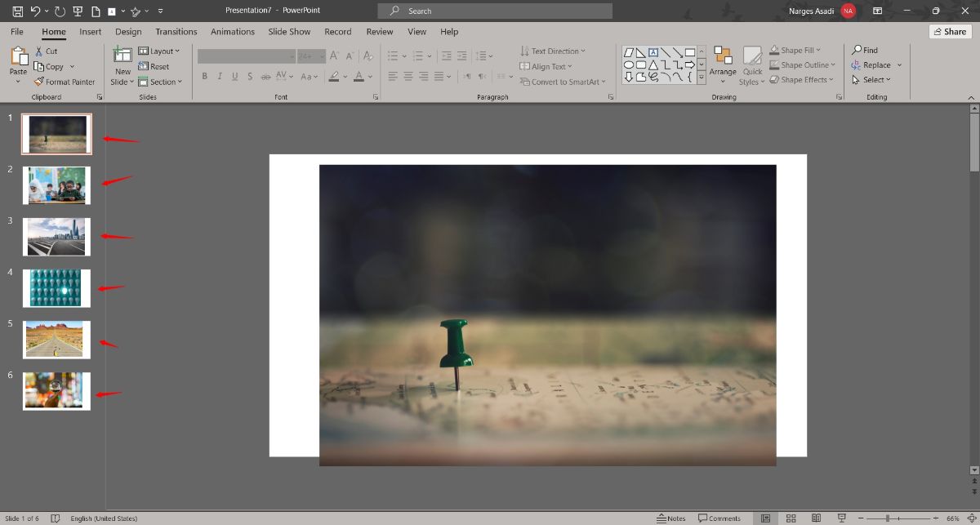The width and height of the screenshot is (980, 525).
Task: Open Ribbon Display Options
Action: [x=877, y=11]
